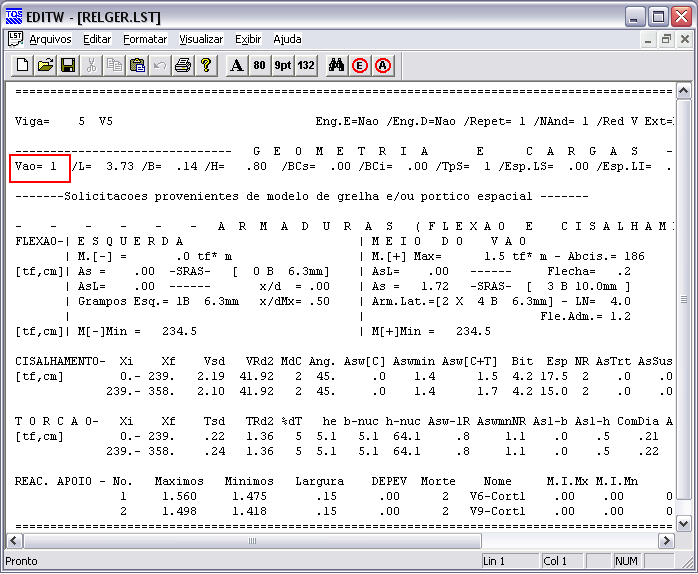Click the red circled E icon
The image size is (698, 574).
pos(359,65)
